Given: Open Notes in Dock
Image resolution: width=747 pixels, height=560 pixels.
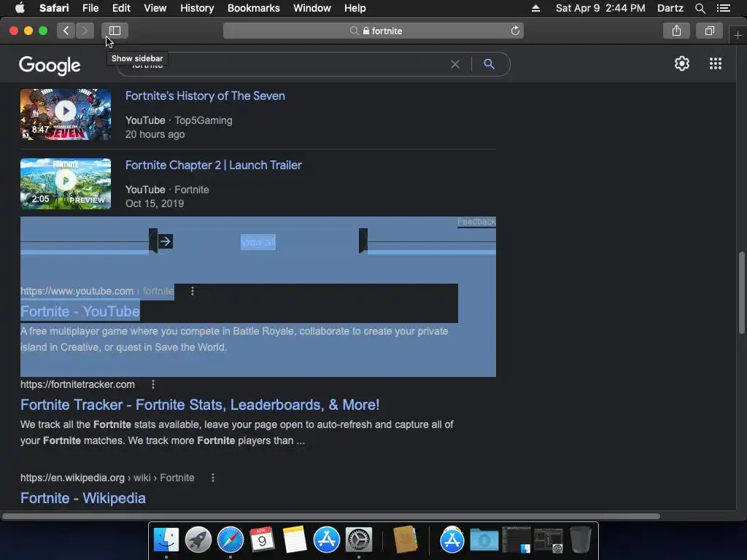Looking at the screenshot, I should 295,540.
